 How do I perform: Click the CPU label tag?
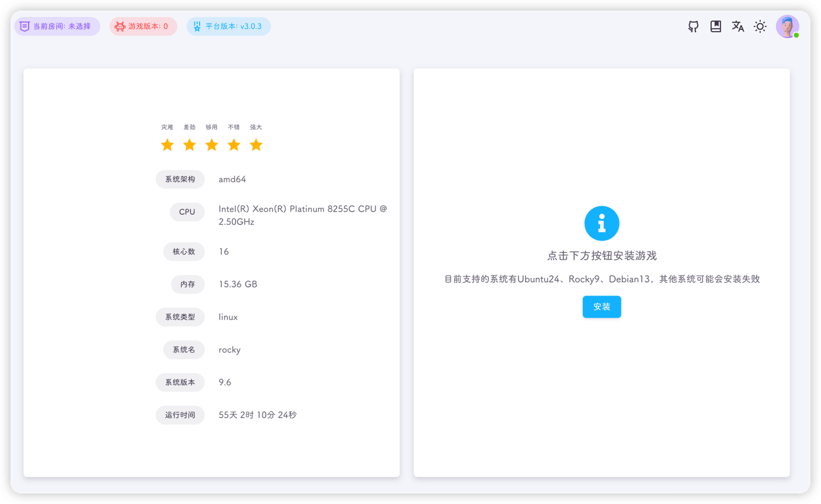pyautogui.click(x=187, y=212)
